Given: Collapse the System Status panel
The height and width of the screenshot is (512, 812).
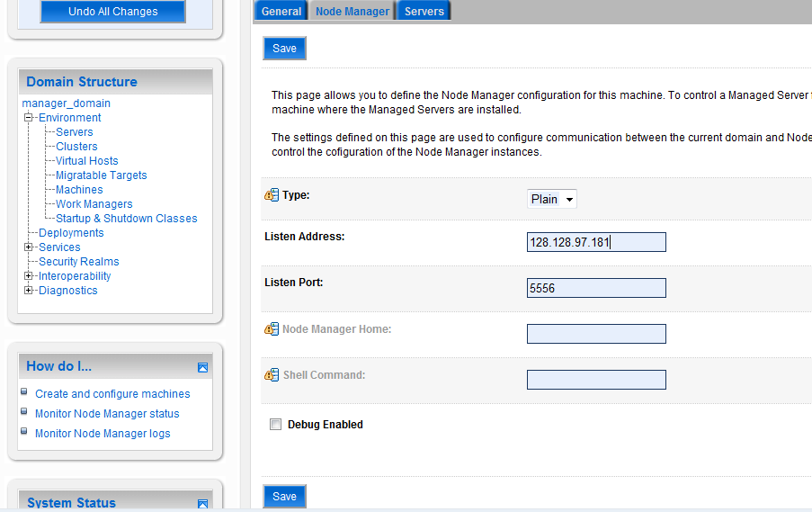Looking at the screenshot, I should click(x=202, y=503).
